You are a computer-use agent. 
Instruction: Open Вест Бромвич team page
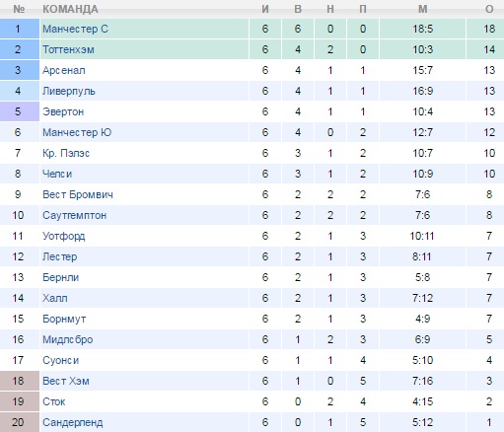[x=78, y=194]
